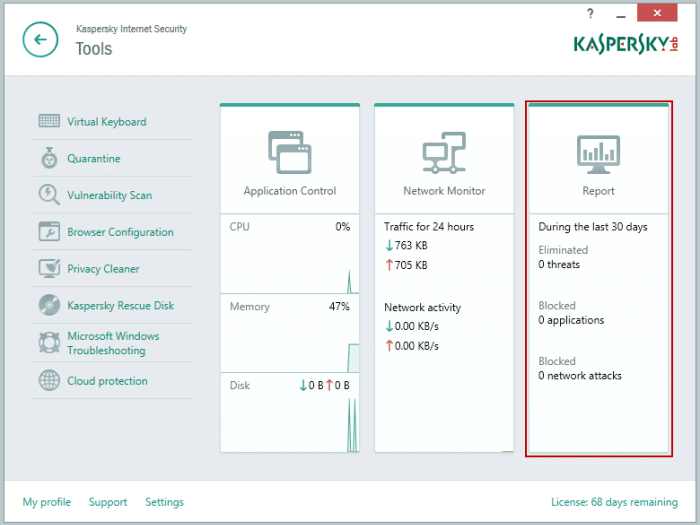Click the Vulnerability Scan magnifier icon
The image size is (700, 525).
click(x=49, y=195)
